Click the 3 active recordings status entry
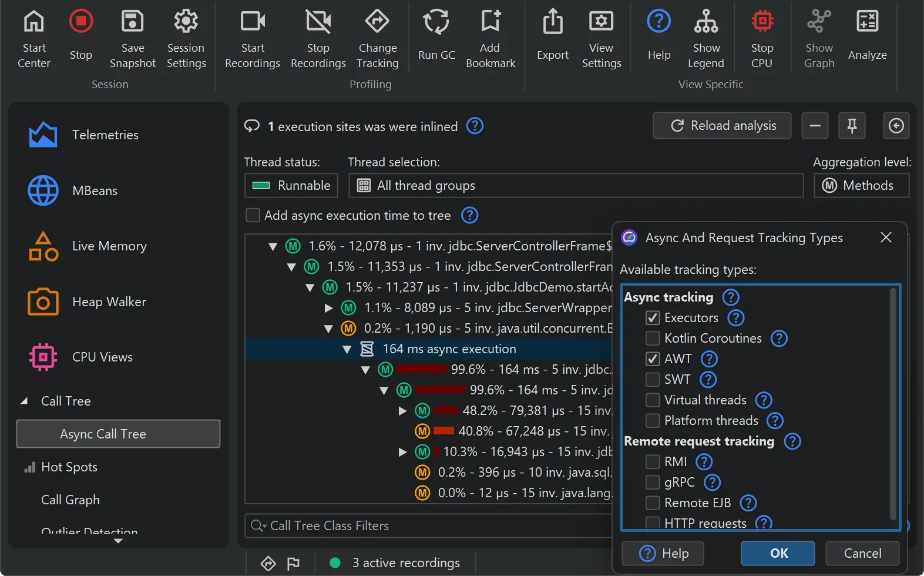Image resolution: width=924 pixels, height=576 pixels. click(395, 563)
